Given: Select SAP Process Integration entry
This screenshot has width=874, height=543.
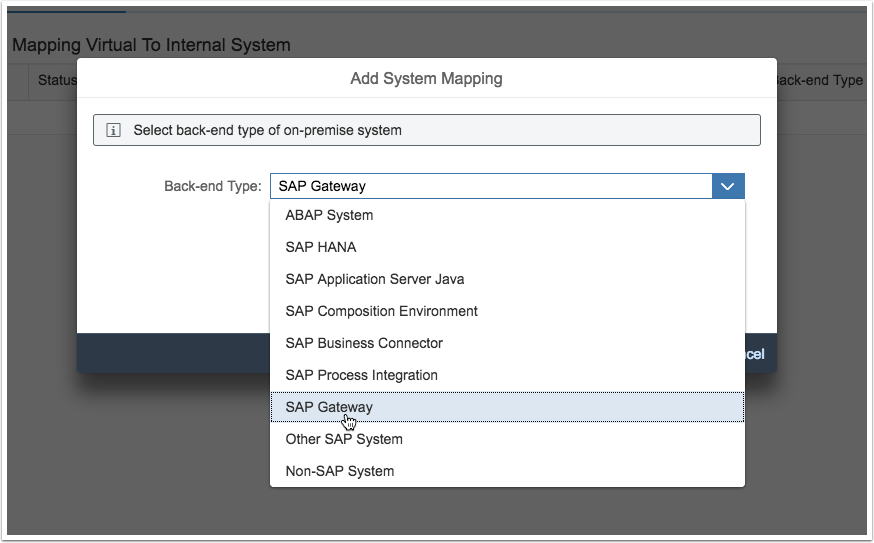Looking at the screenshot, I should tap(507, 375).
